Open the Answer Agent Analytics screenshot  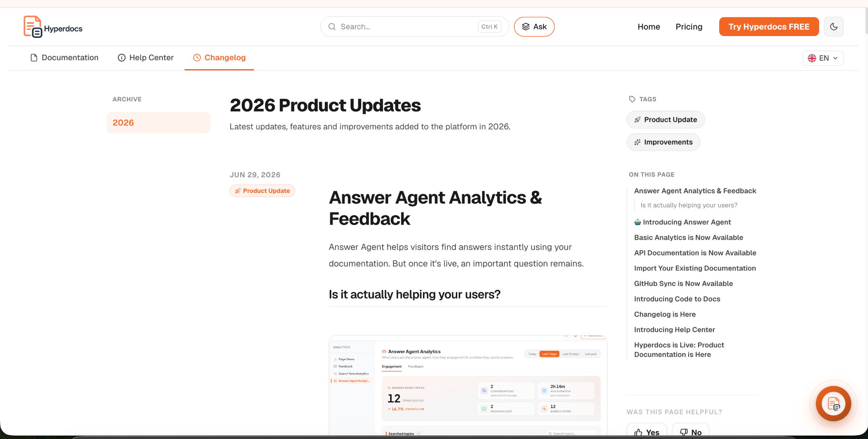[468, 386]
